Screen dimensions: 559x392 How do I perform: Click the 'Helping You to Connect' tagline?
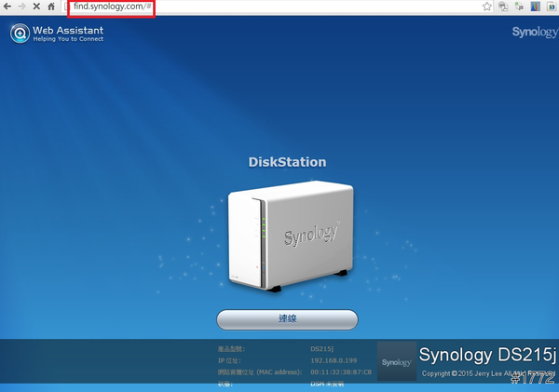(68, 39)
